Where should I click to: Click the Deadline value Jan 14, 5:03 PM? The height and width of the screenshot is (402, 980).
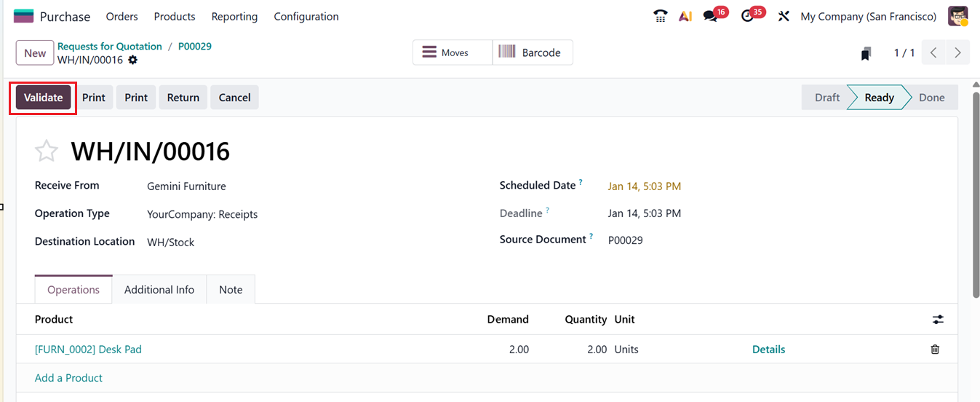click(x=645, y=213)
